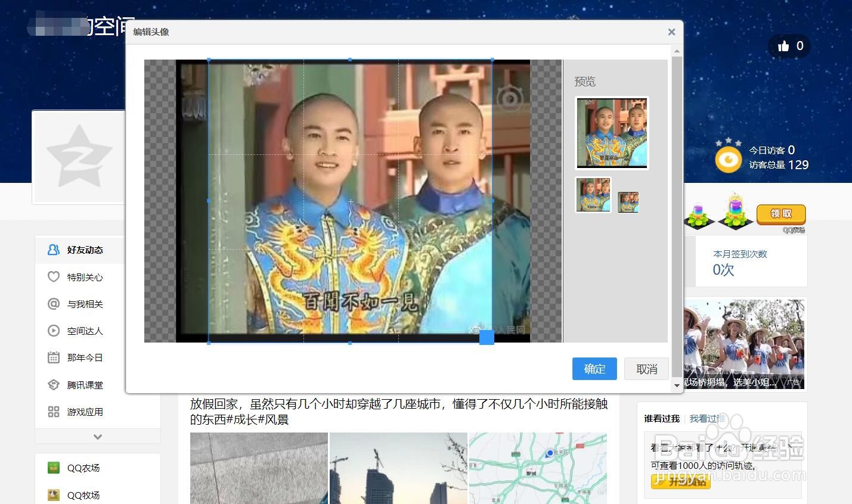Viewport: 852px width, 504px height.
Task: Click the 腾讯课堂 graduation icon
Action: pos(54,384)
